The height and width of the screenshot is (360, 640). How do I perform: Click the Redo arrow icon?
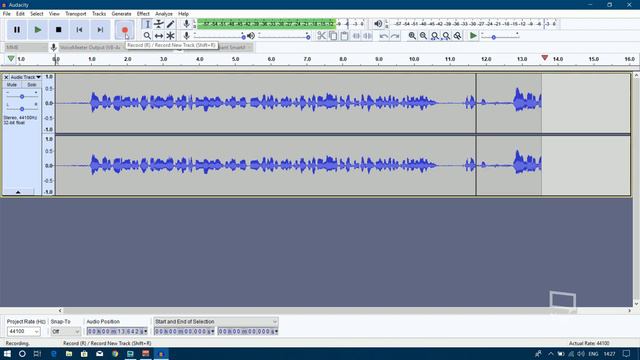(395, 36)
